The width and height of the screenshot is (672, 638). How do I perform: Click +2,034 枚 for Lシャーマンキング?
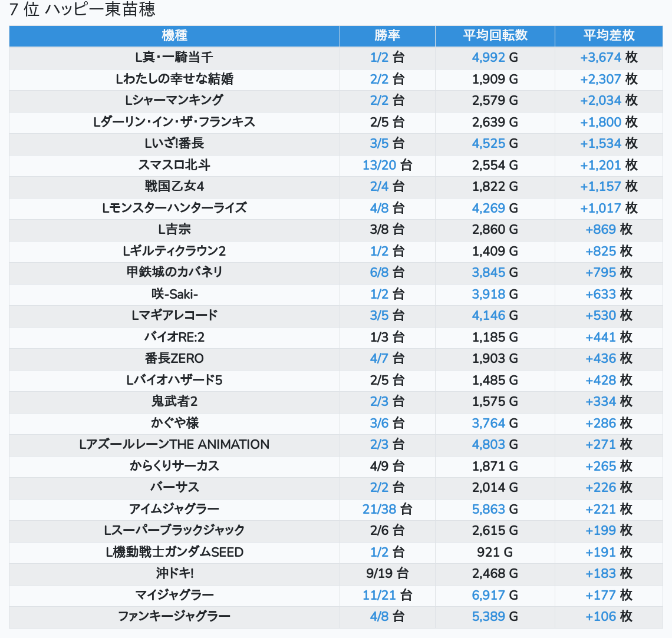click(608, 100)
